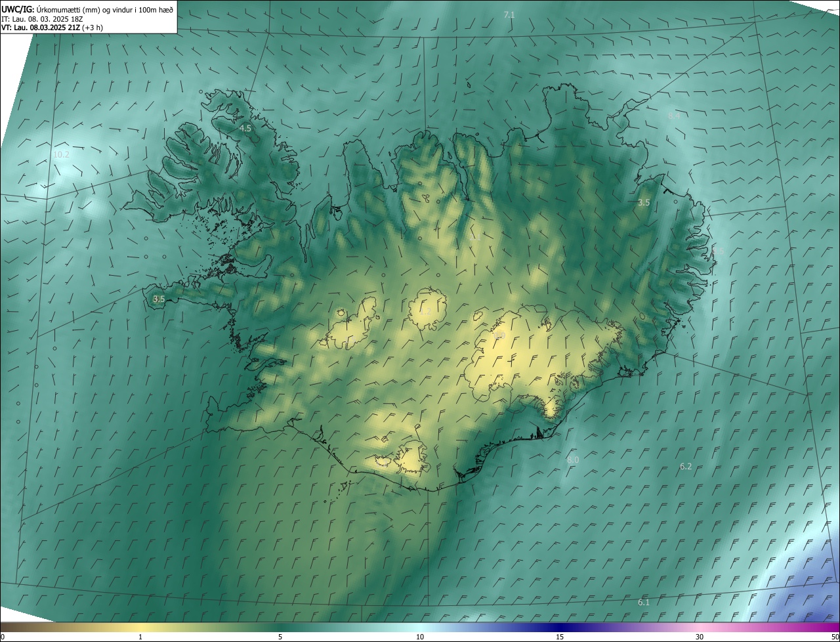This screenshot has height=642, width=840.
Task: Click the Hofsjökull glacier outline
Action: [x=427, y=309]
